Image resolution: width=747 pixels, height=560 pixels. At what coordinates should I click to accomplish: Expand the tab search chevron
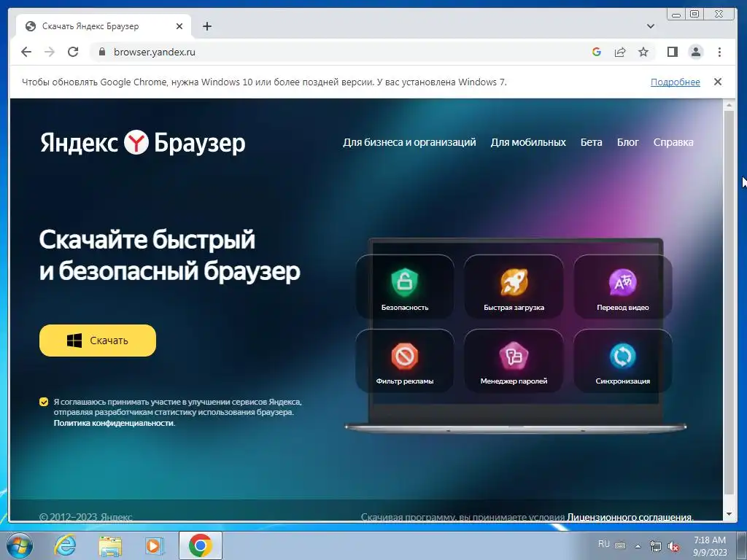pyautogui.click(x=650, y=26)
